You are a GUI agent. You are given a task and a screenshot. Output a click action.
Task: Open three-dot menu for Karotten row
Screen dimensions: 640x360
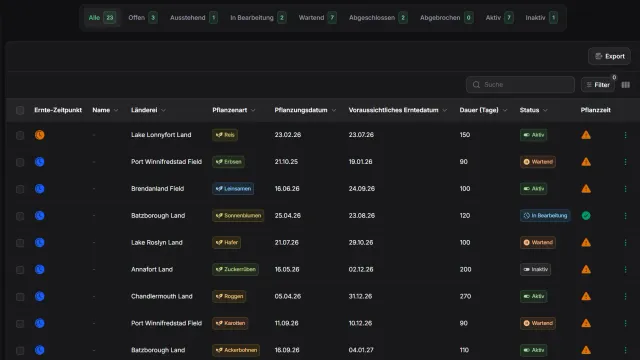click(625, 323)
